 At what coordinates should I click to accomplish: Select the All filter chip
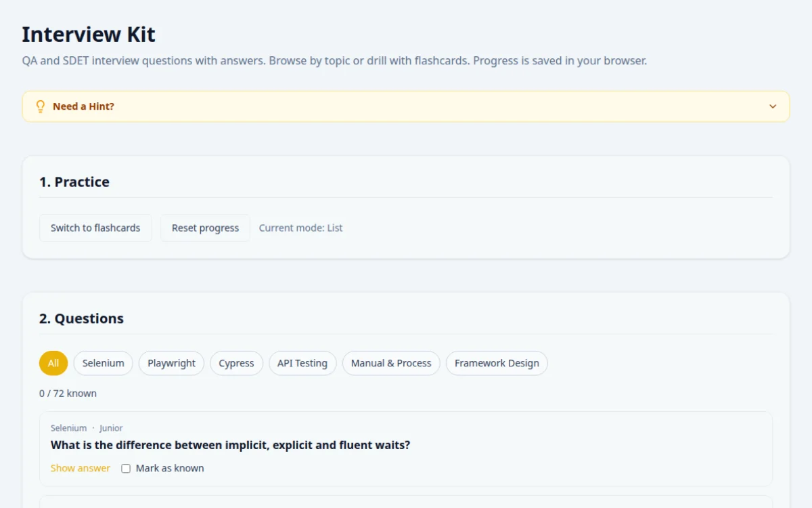53,363
